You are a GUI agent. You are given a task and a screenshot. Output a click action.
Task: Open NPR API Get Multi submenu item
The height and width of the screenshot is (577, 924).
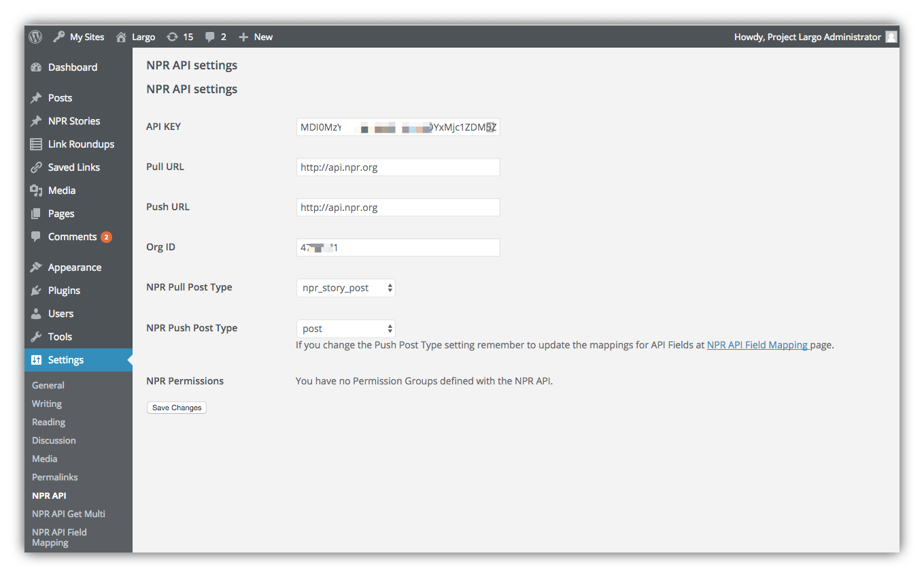point(69,514)
